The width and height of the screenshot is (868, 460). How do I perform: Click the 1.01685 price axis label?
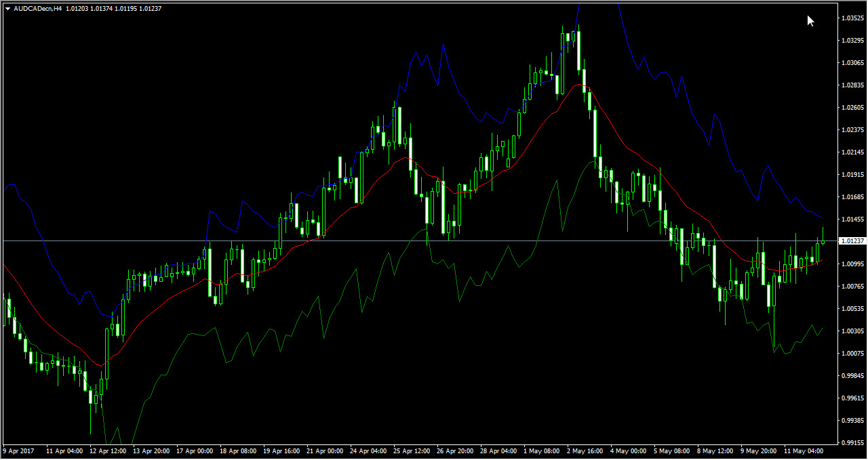pos(852,197)
